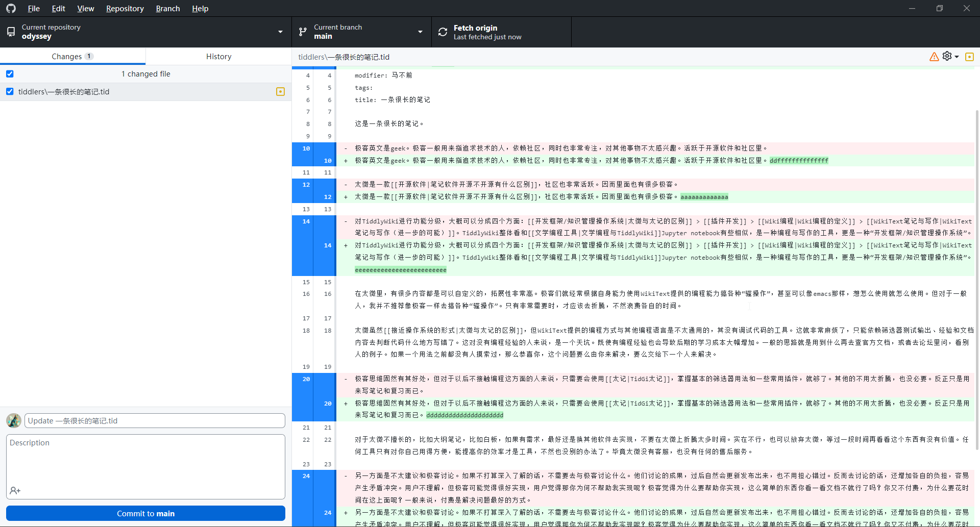Open the Edit menu

pyautogui.click(x=58, y=8)
